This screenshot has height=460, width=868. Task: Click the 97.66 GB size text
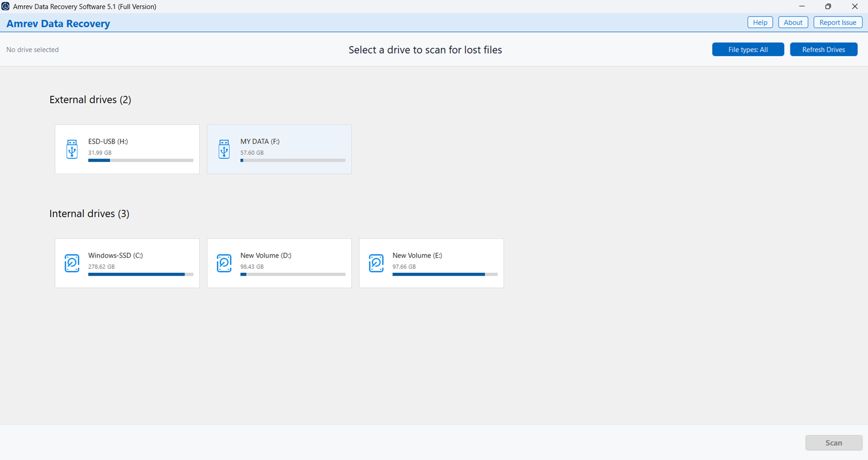(x=404, y=266)
